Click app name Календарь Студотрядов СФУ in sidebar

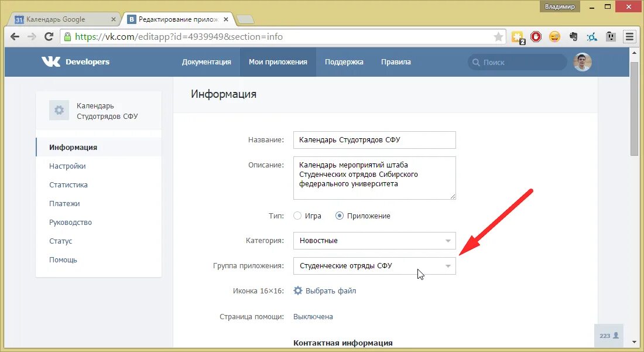(107, 111)
